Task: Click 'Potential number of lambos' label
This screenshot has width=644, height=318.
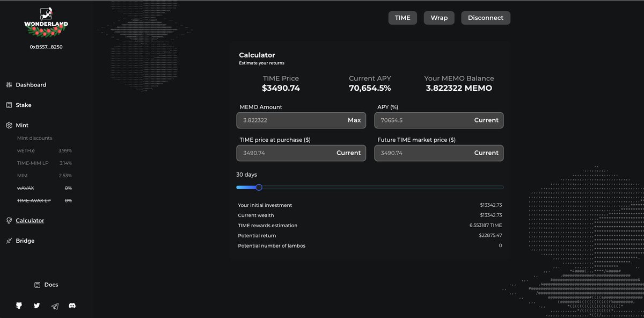Action: tap(272, 246)
